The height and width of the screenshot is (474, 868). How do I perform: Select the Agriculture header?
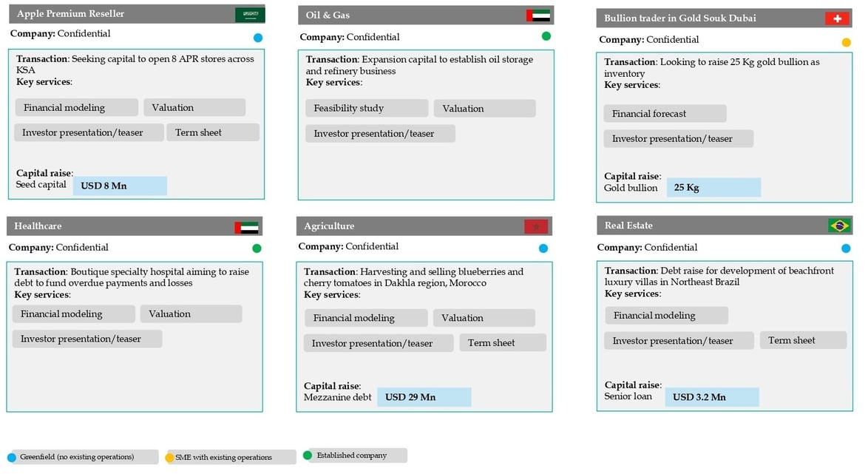click(x=424, y=226)
